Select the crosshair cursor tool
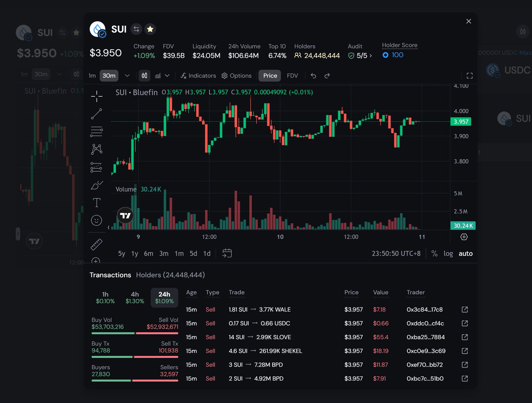This screenshot has width=532, height=403. 96,96
